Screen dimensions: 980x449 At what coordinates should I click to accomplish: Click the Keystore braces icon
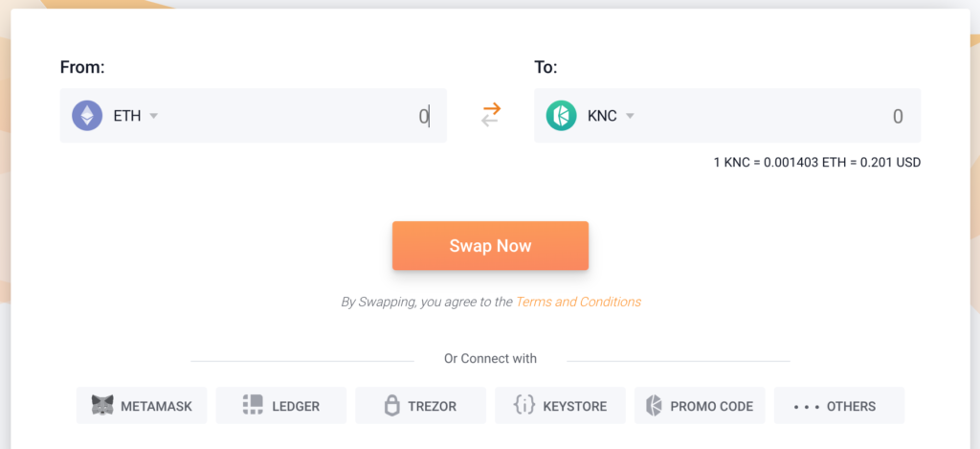click(523, 405)
